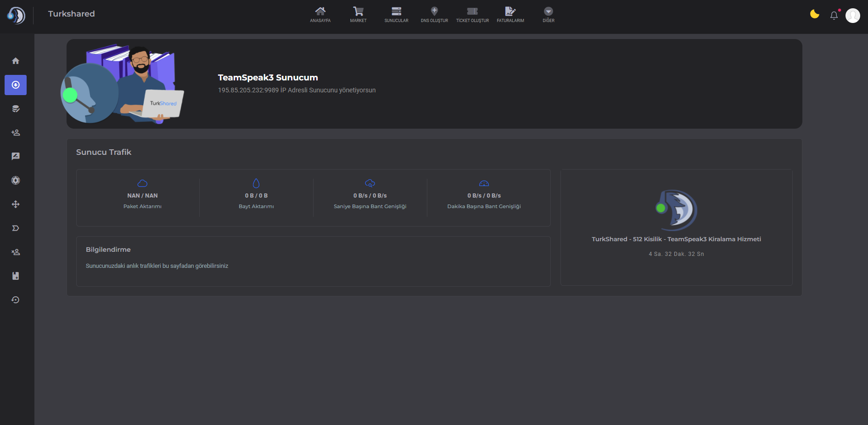This screenshot has height=425, width=868.
Task: Click the support lifebuoy sidebar icon
Action: click(16, 181)
